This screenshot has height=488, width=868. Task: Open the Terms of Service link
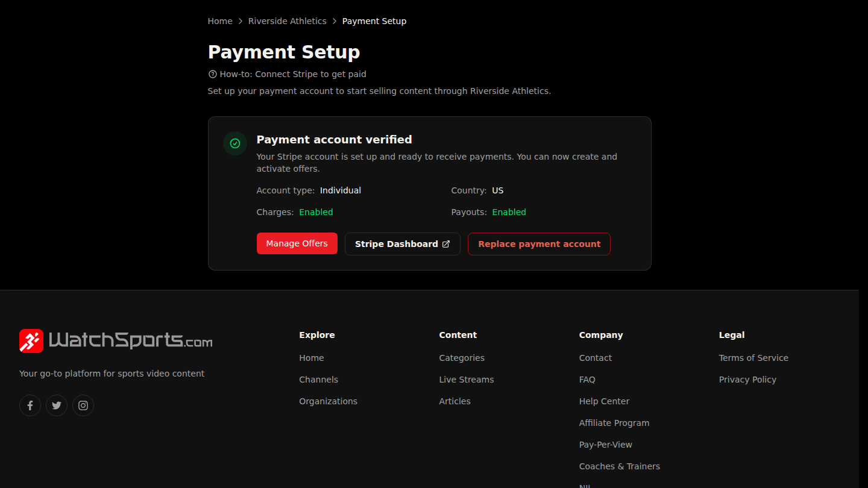(753, 358)
